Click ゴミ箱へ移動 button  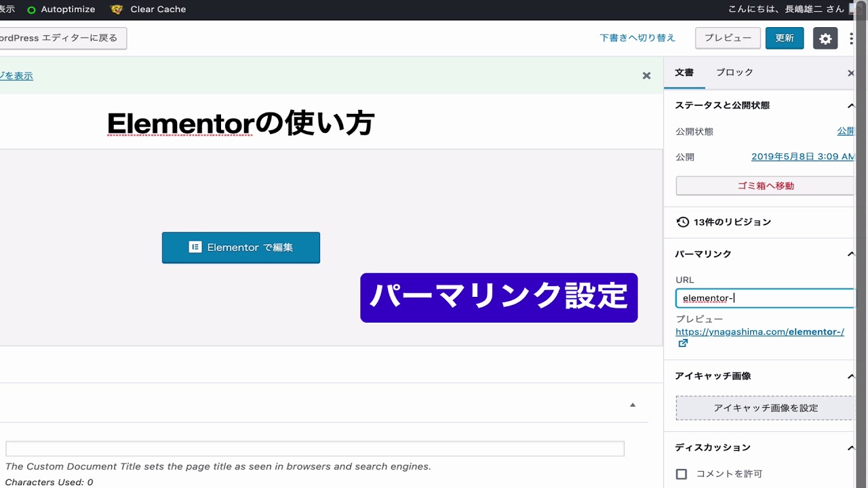coord(766,186)
